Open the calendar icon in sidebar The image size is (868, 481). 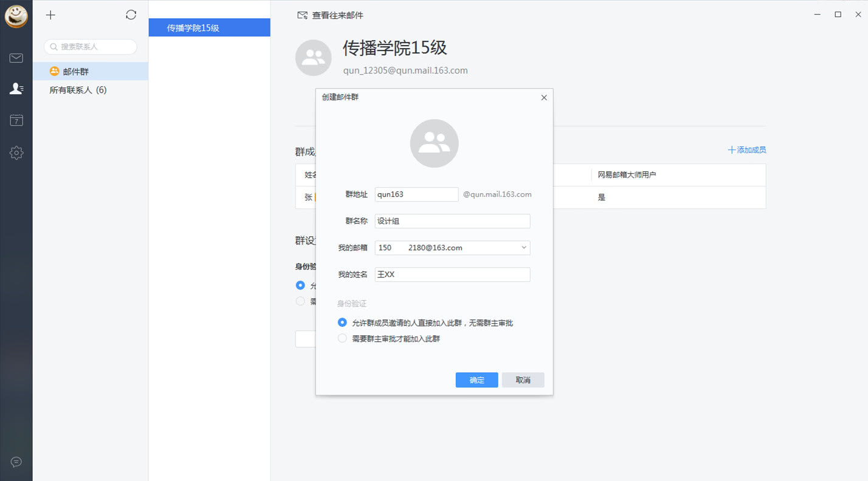[x=16, y=120]
